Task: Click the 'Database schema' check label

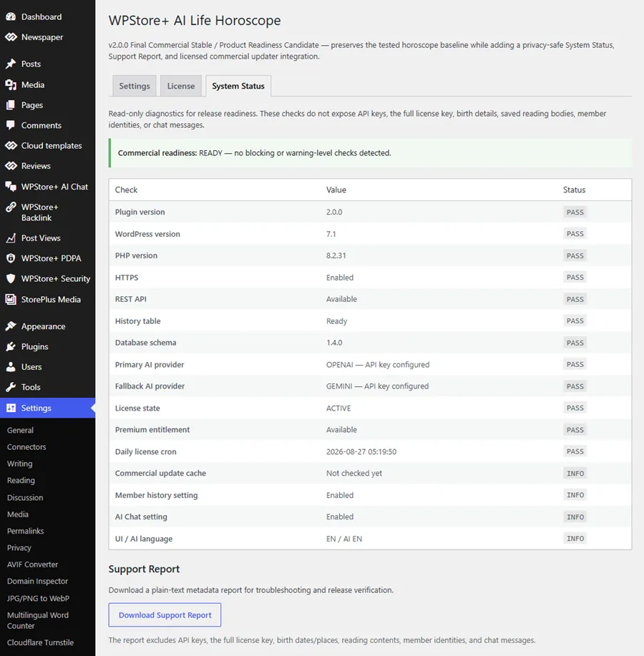Action: point(146,343)
